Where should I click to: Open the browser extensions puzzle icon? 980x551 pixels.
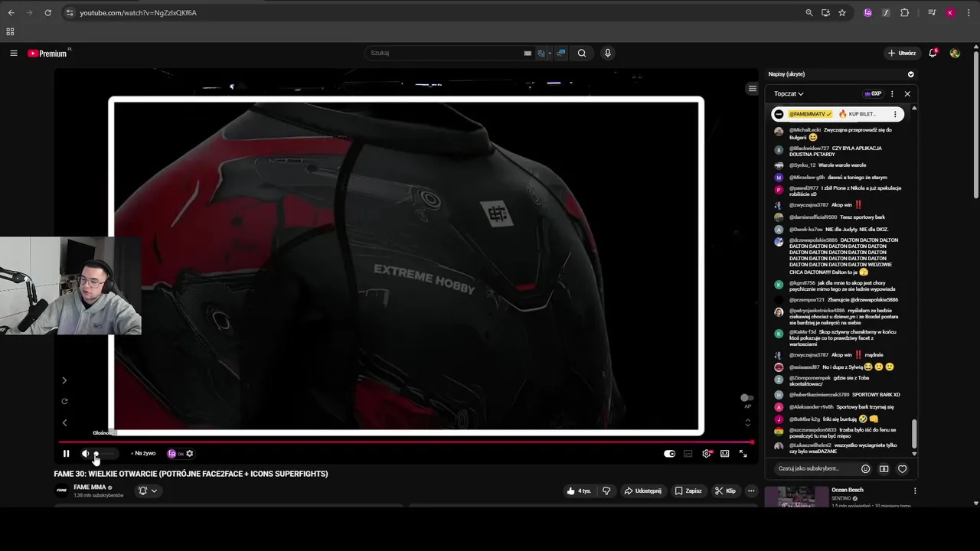904,12
